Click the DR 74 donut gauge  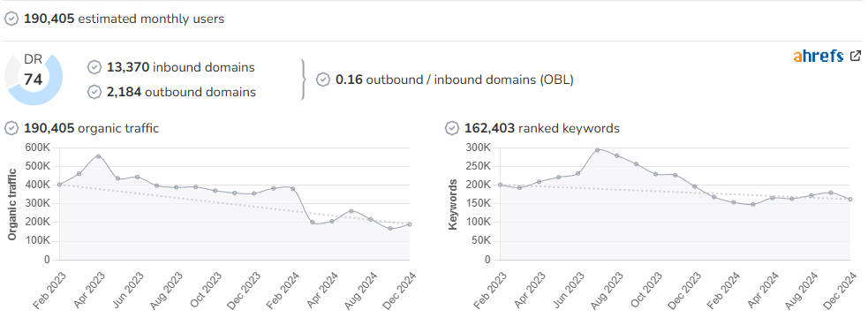pyautogui.click(x=34, y=79)
